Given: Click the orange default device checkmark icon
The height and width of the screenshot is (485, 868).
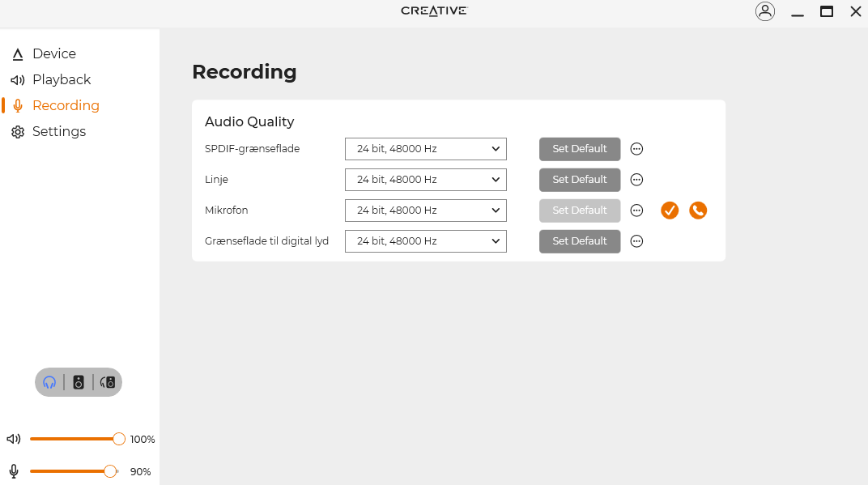Looking at the screenshot, I should 670,211.
